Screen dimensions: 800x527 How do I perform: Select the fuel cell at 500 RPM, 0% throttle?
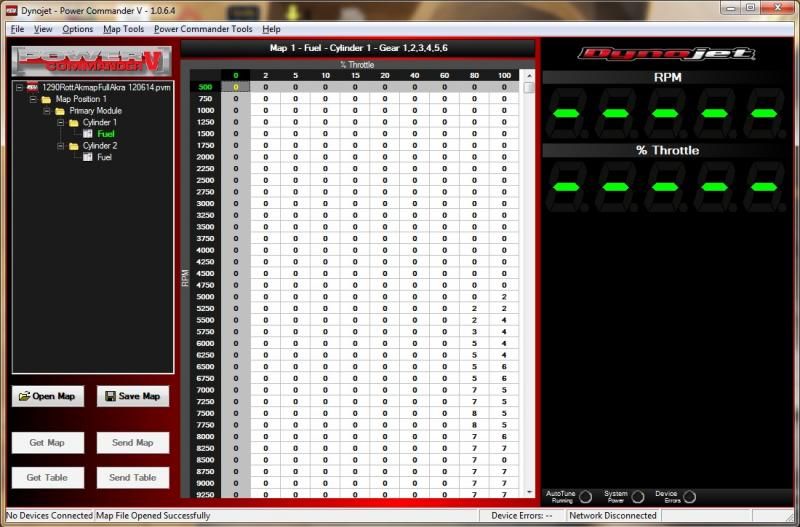(x=236, y=87)
